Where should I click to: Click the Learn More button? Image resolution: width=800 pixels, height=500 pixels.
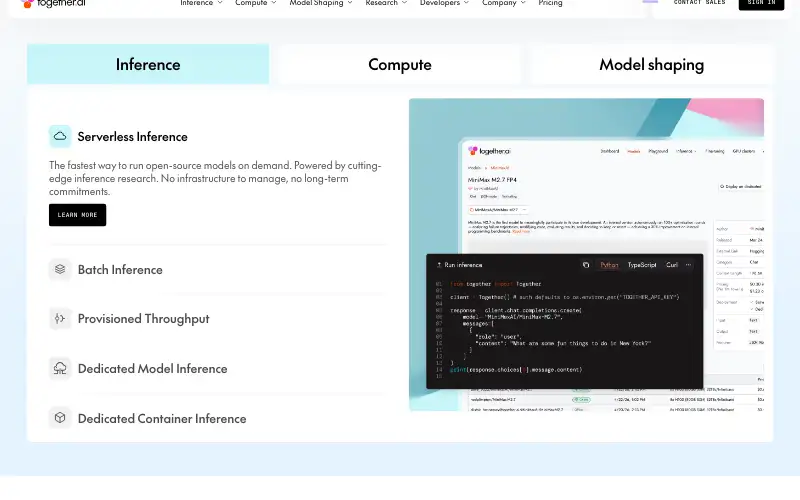click(x=78, y=215)
